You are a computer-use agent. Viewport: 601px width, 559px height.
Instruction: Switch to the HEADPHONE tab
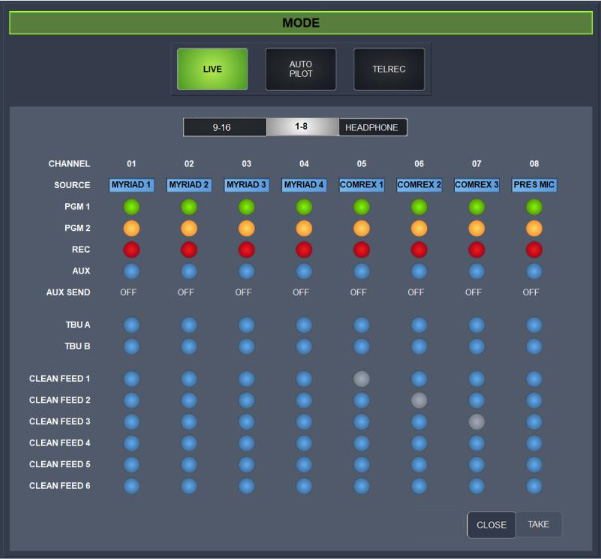point(371,128)
